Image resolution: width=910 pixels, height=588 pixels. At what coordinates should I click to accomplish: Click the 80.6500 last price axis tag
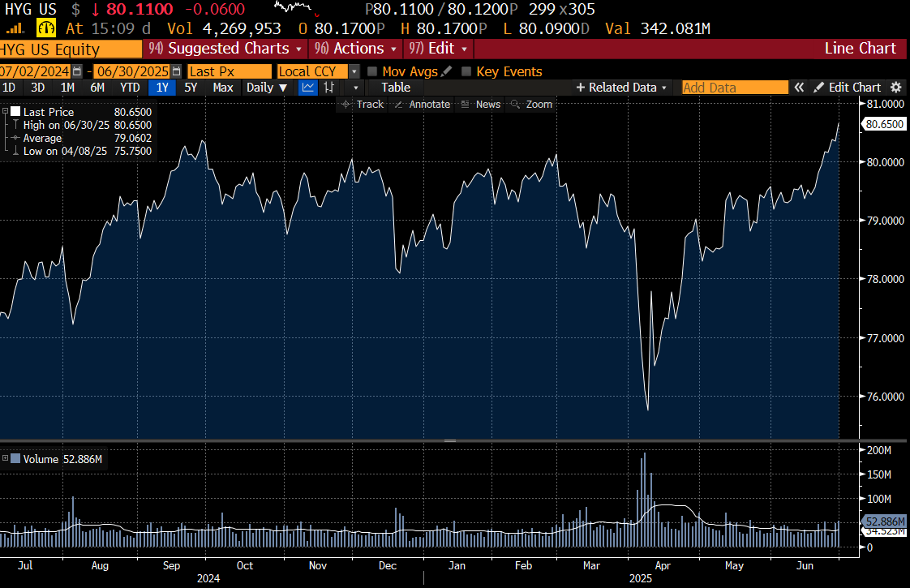click(884, 124)
